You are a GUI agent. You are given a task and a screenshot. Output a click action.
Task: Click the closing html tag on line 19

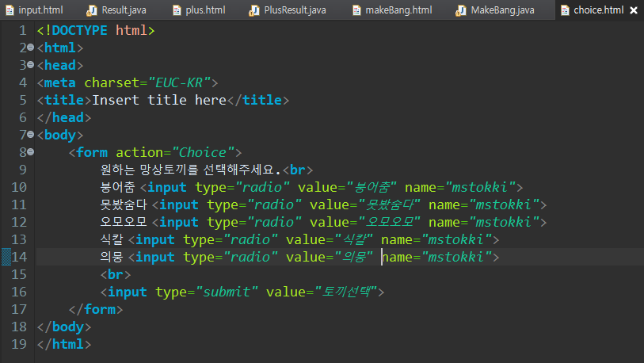[x=64, y=344]
